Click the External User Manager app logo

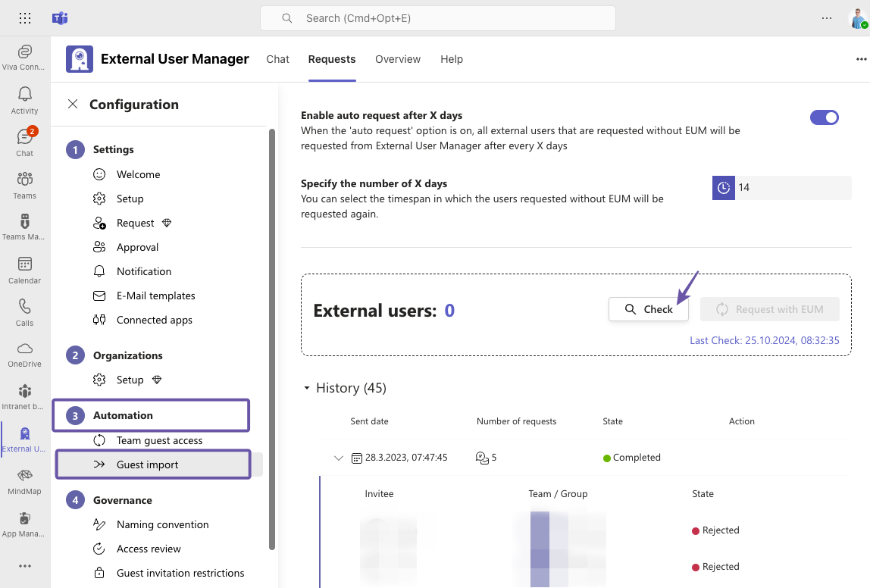(80, 59)
